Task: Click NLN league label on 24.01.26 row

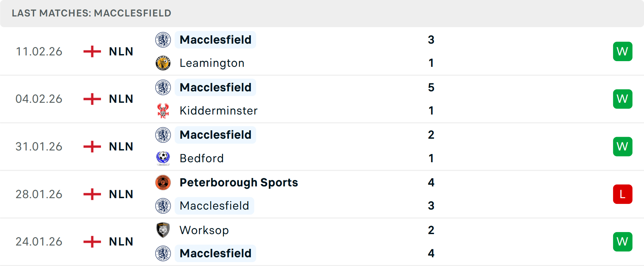Action: point(121,241)
